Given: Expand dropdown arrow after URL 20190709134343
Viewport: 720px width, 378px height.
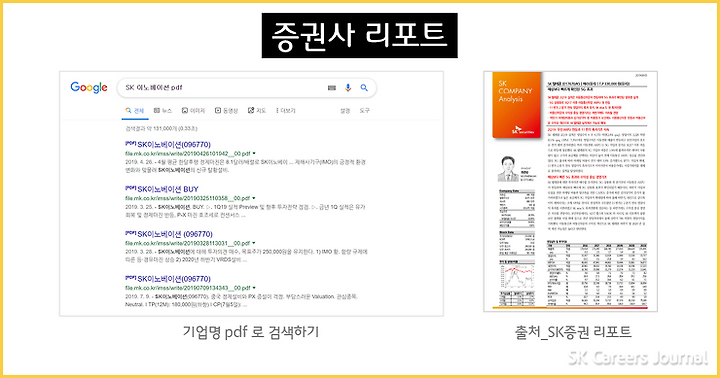Looking at the screenshot, I should click(x=254, y=288).
